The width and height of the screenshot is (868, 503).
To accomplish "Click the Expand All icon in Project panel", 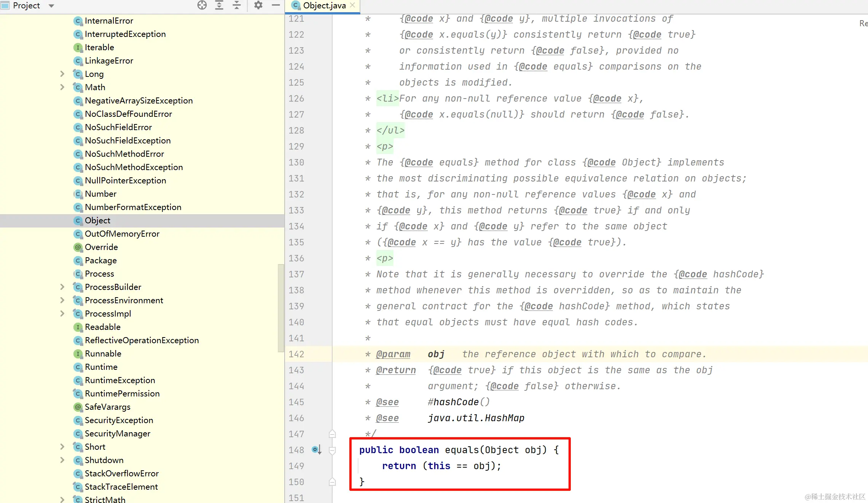I will [219, 5].
